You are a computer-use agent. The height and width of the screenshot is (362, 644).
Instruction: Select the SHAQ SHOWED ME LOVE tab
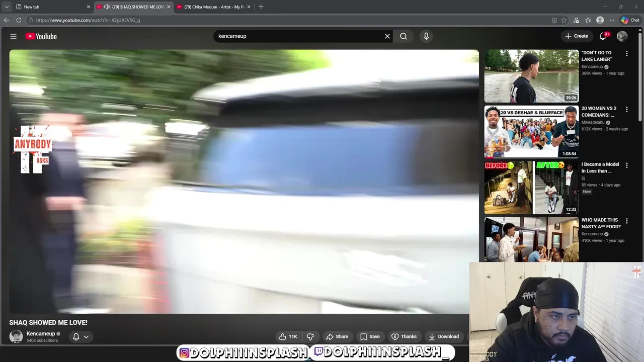pyautogui.click(x=133, y=7)
